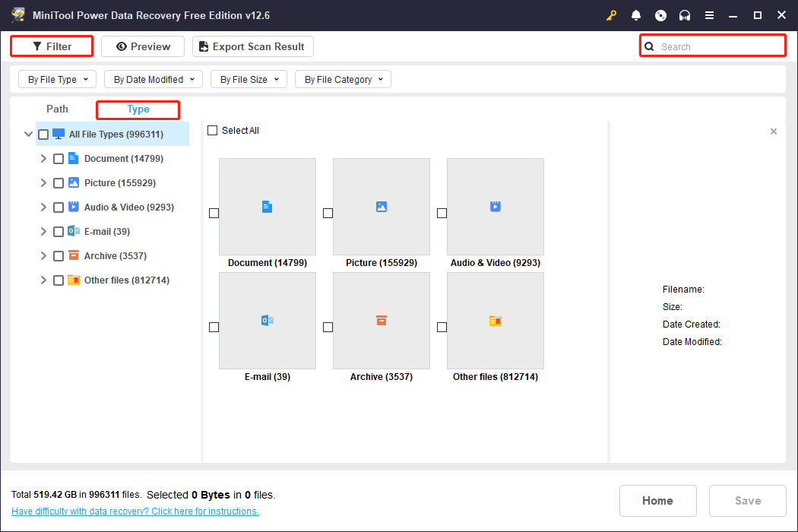Check the Select All checkbox
This screenshot has height=532, width=798.
213,130
